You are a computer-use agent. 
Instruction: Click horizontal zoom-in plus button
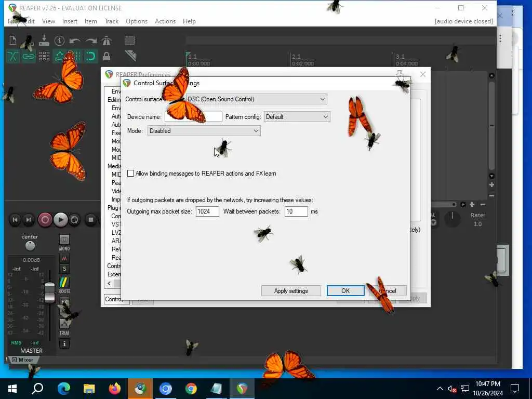(472, 204)
